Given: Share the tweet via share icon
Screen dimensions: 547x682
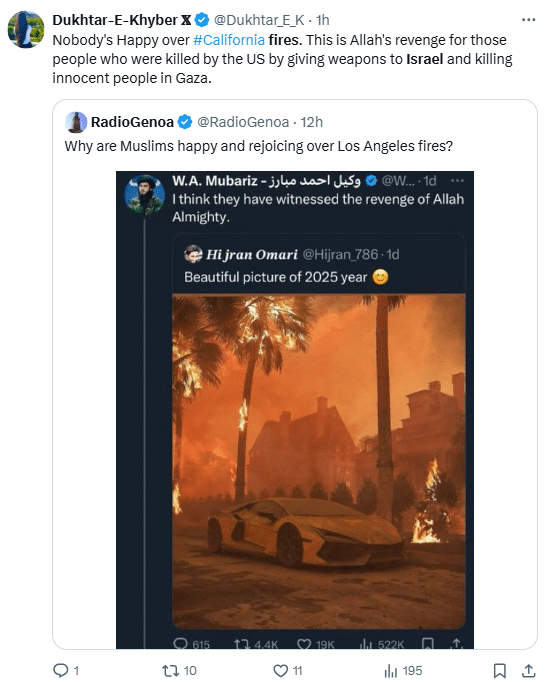Looking at the screenshot, I should coord(528,670).
